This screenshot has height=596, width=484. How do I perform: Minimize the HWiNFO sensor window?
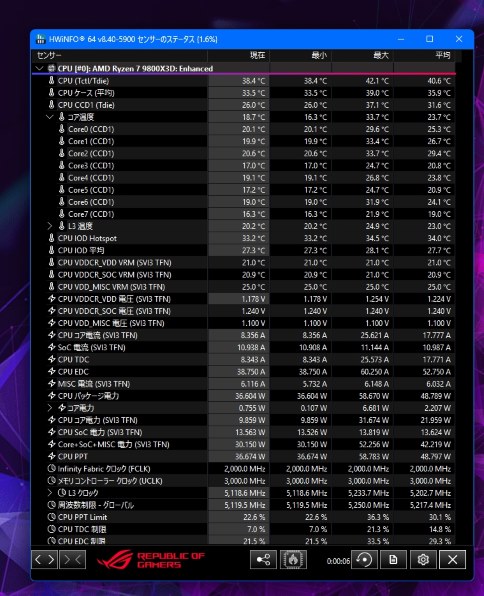pyautogui.click(x=401, y=39)
